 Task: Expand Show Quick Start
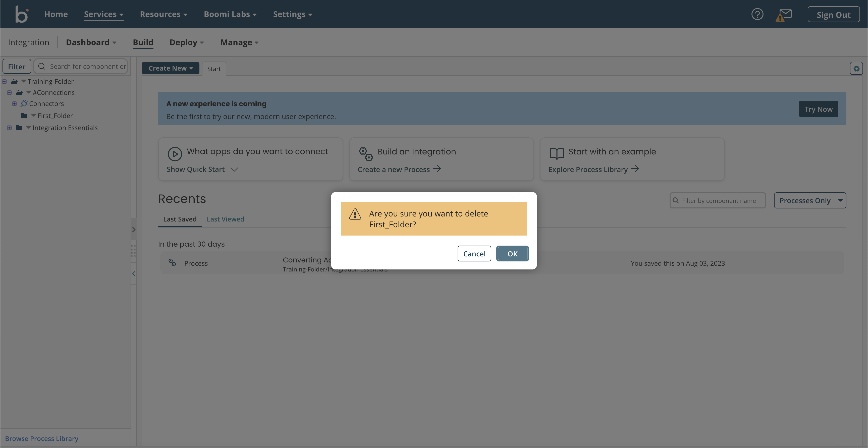point(201,169)
